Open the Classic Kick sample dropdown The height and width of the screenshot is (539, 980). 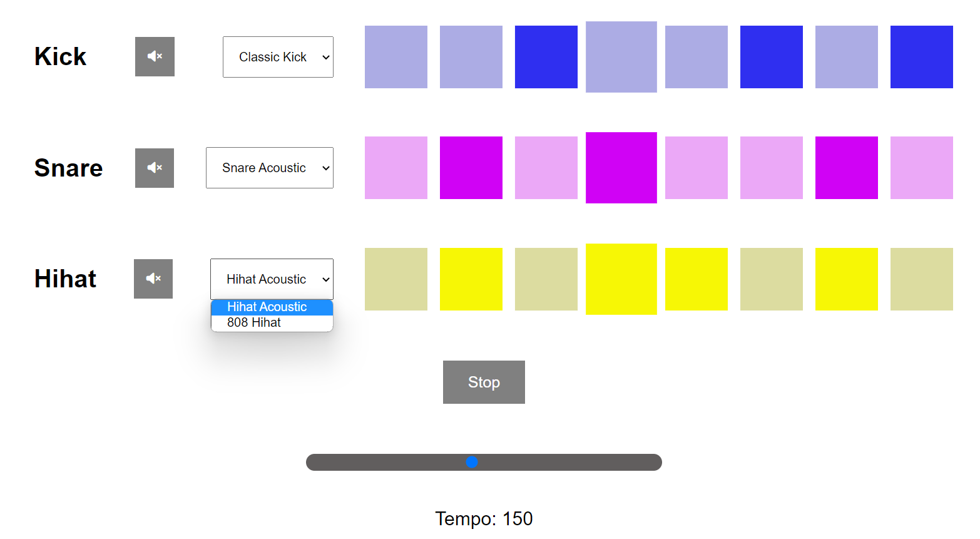click(x=278, y=57)
